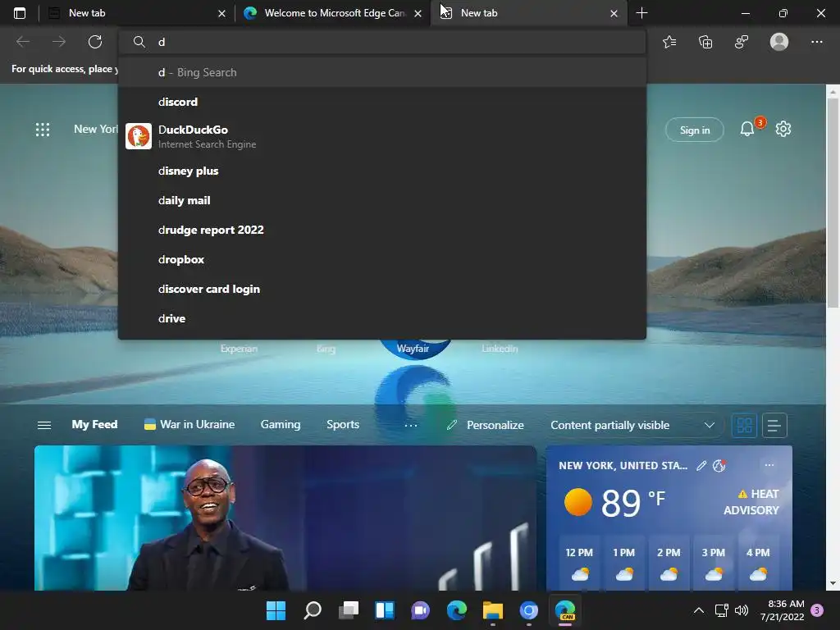Open the weather alerts icon beside location
Image resolution: width=840 pixels, height=630 pixels.
(x=719, y=466)
